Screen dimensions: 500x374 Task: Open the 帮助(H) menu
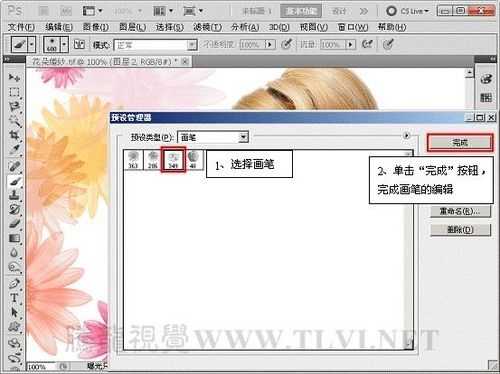click(392, 27)
